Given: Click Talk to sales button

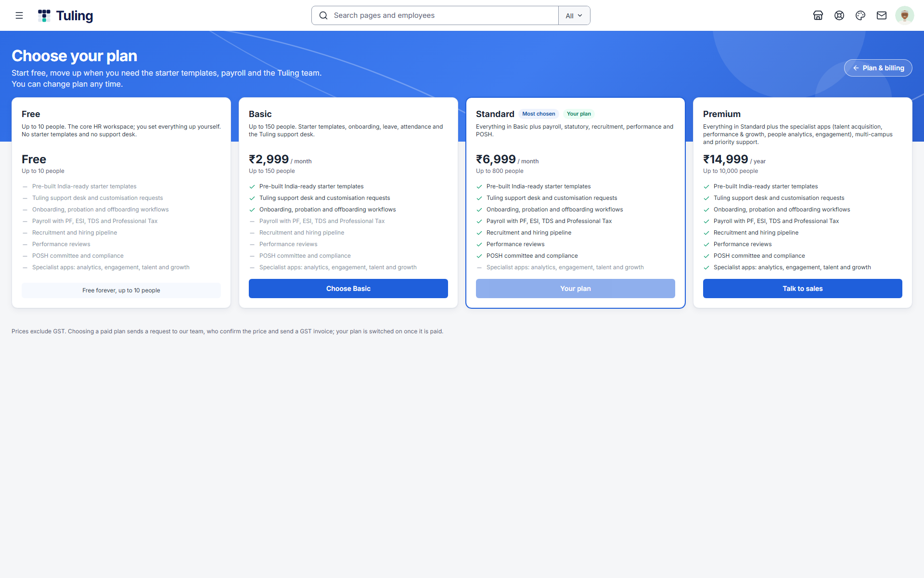Looking at the screenshot, I should [803, 289].
